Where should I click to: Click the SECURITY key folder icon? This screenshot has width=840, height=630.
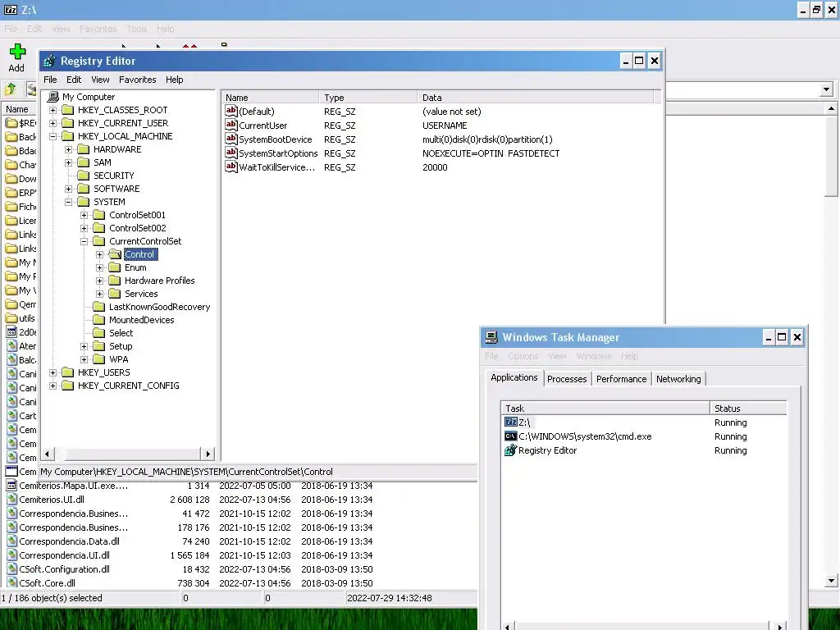click(83, 176)
